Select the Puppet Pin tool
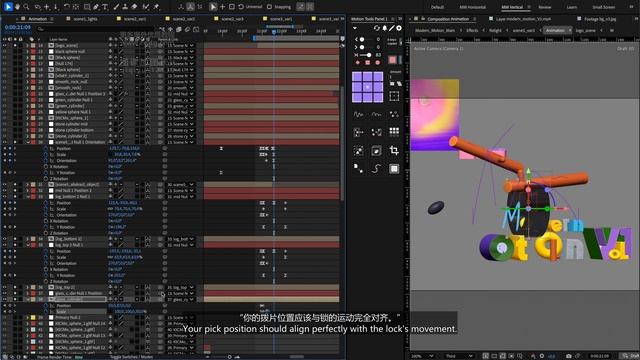The height and width of the screenshot is (360, 640). (156, 7)
